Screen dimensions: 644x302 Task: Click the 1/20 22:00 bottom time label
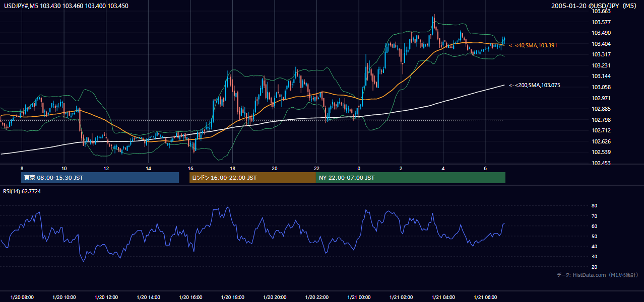316,297
